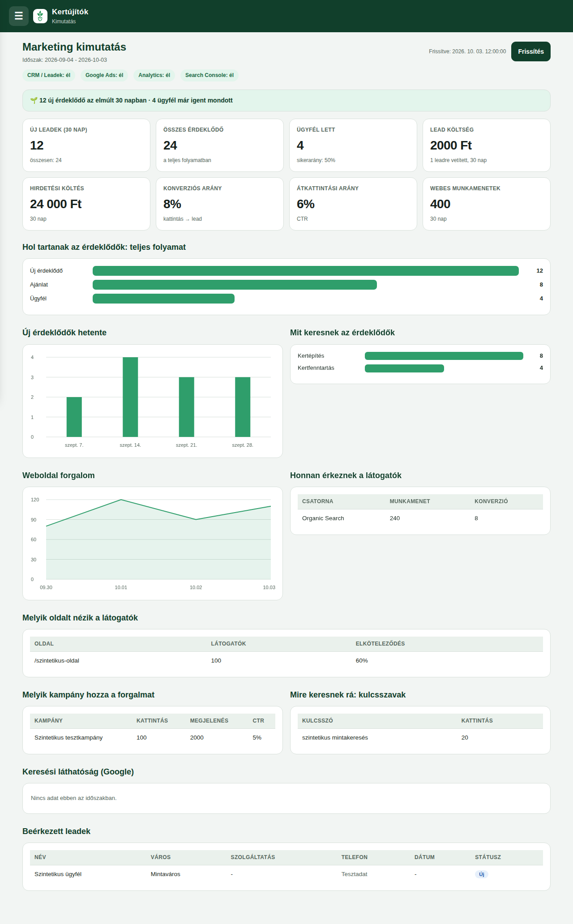
Task: Click the Organic Search channel row
Action: click(420, 518)
